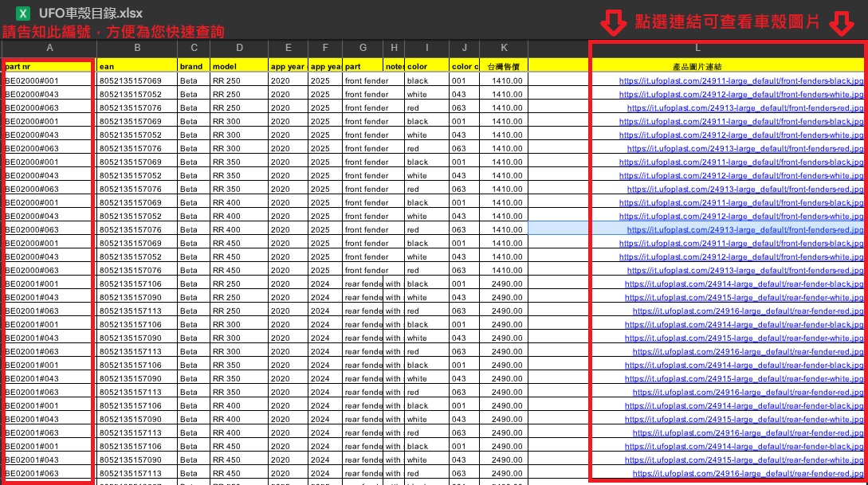The width and height of the screenshot is (868, 485).
Task: Click the 台灣售價 header cell
Action: [x=504, y=66]
